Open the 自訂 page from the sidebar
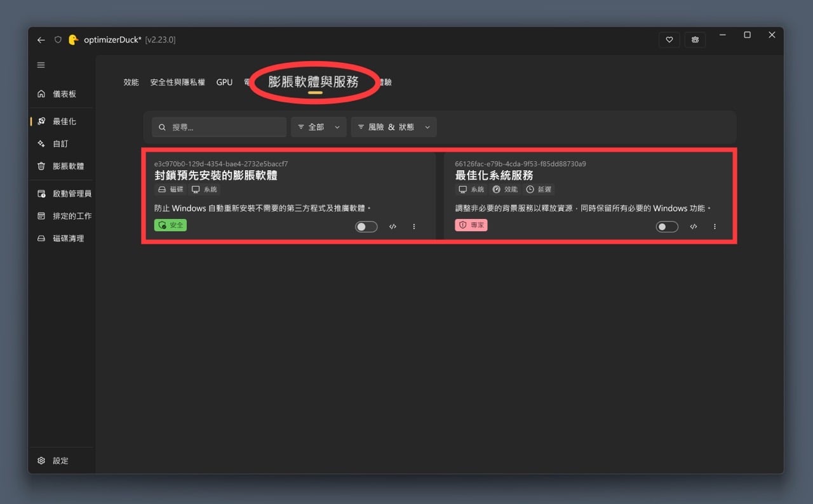The image size is (813, 504). pyautogui.click(x=62, y=144)
